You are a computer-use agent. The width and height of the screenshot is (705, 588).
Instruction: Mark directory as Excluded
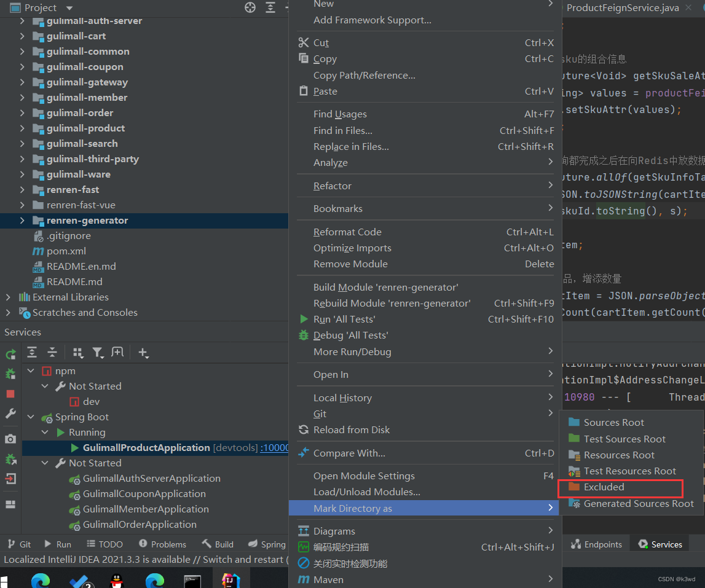click(631, 487)
